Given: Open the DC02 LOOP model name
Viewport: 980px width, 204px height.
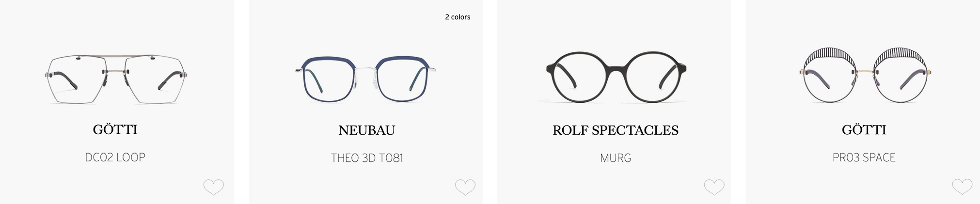Looking at the screenshot, I should (x=115, y=157).
